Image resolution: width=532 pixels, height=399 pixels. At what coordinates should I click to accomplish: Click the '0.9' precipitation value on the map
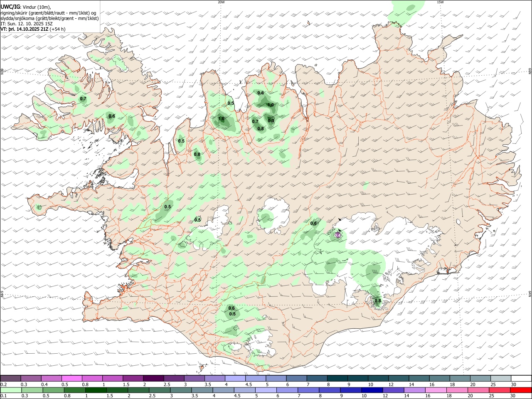click(271, 121)
